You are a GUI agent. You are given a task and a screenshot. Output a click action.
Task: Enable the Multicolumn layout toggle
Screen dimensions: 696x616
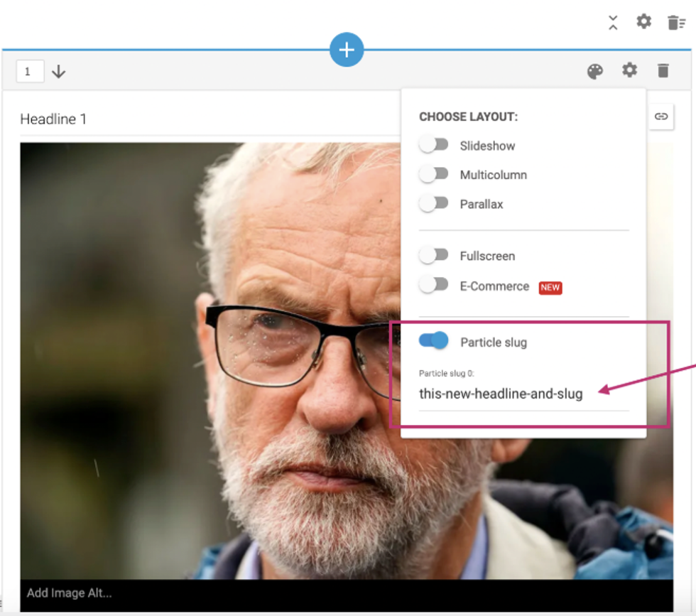(434, 174)
